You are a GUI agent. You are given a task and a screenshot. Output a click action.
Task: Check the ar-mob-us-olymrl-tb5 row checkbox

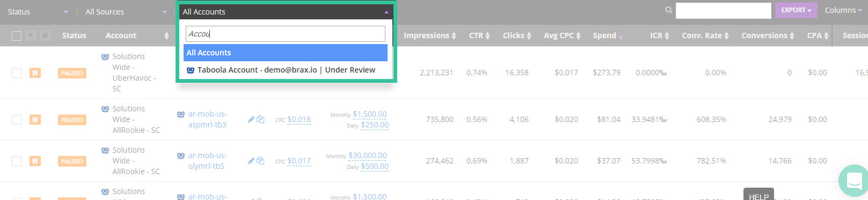pos(17,161)
